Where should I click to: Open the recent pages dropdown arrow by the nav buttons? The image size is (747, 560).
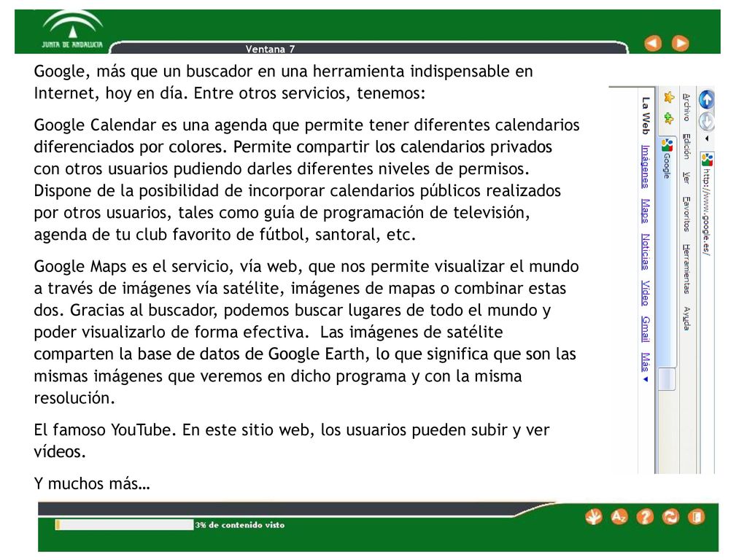[706, 139]
